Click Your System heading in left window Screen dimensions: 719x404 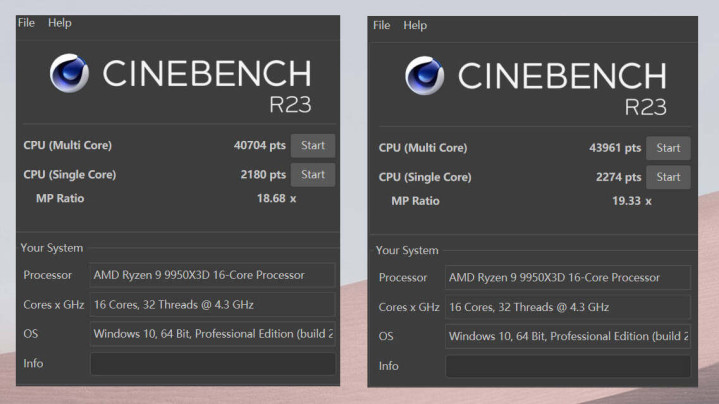pyautogui.click(x=52, y=248)
